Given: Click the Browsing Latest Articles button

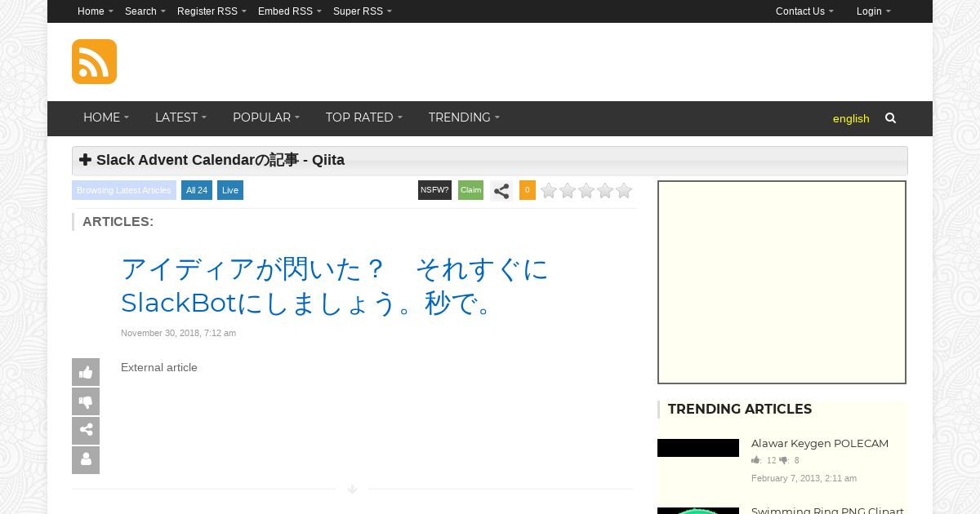Looking at the screenshot, I should coord(124,190).
